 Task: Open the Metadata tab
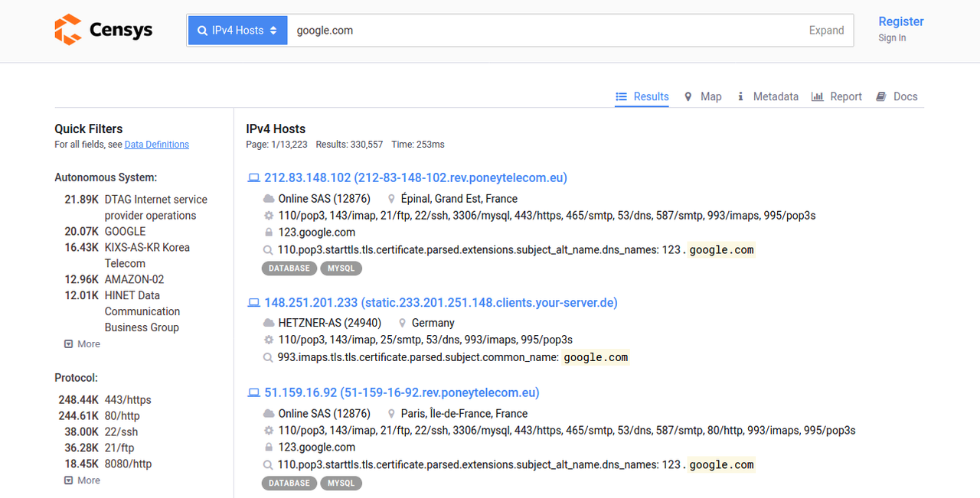coord(767,96)
